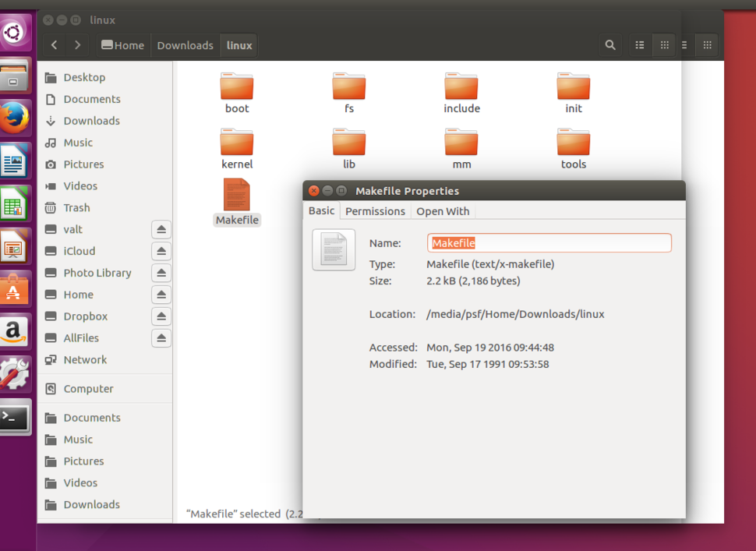Open Downloads with the arrow icon in sidebar
Image resolution: width=756 pixels, height=551 pixels.
point(104,121)
